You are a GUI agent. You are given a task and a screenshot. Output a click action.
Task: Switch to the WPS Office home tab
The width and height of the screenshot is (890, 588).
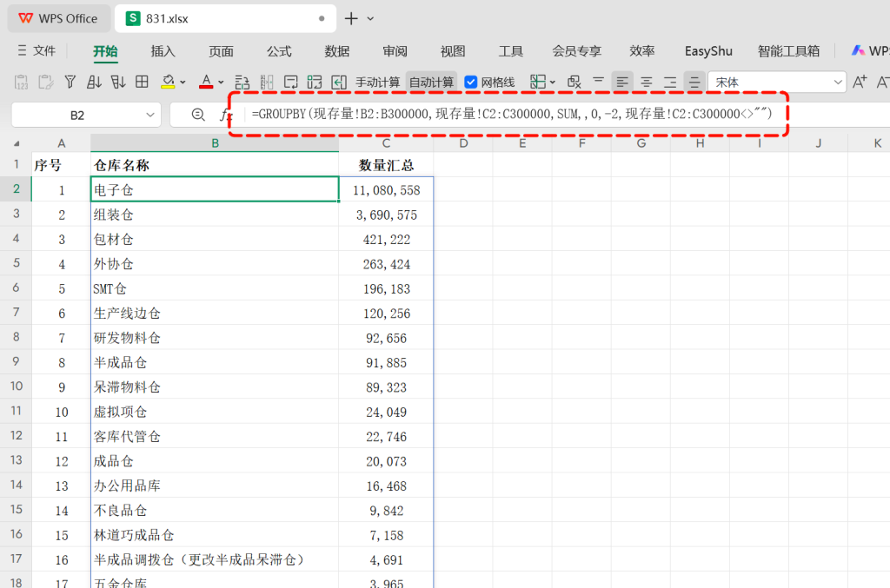(x=59, y=19)
